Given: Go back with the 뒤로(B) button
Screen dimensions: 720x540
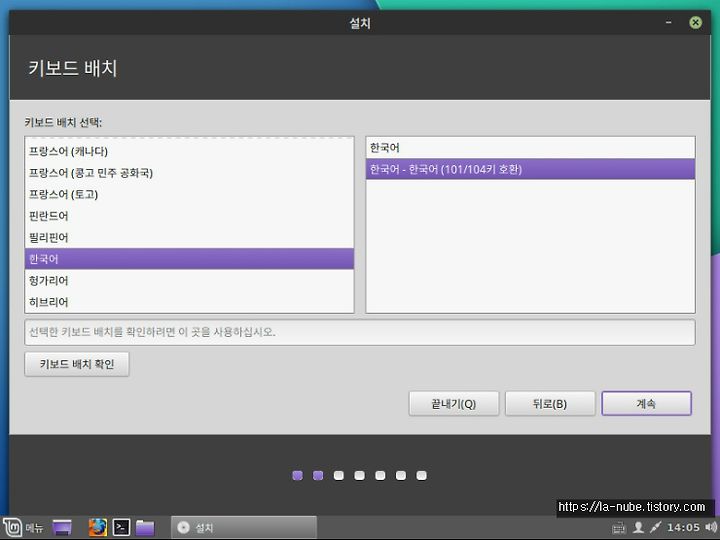Looking at the screenshot, I should click(x=550, y=404).
